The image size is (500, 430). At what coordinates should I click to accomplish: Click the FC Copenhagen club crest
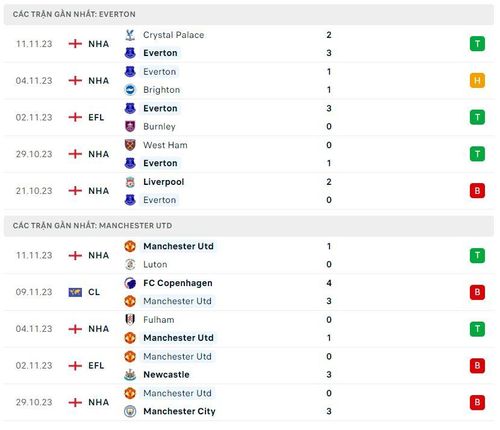(x=130, y=283)
